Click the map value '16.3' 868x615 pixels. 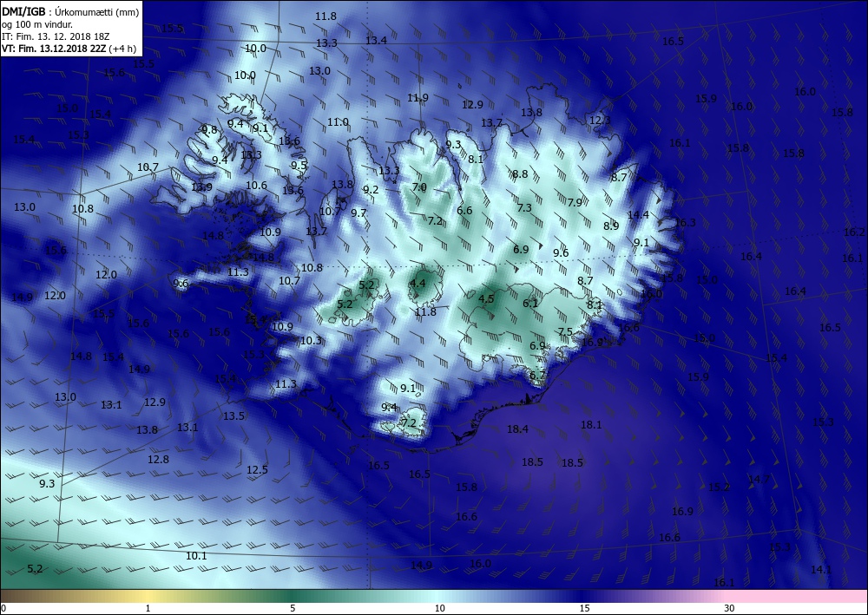(x=686, y=223)
